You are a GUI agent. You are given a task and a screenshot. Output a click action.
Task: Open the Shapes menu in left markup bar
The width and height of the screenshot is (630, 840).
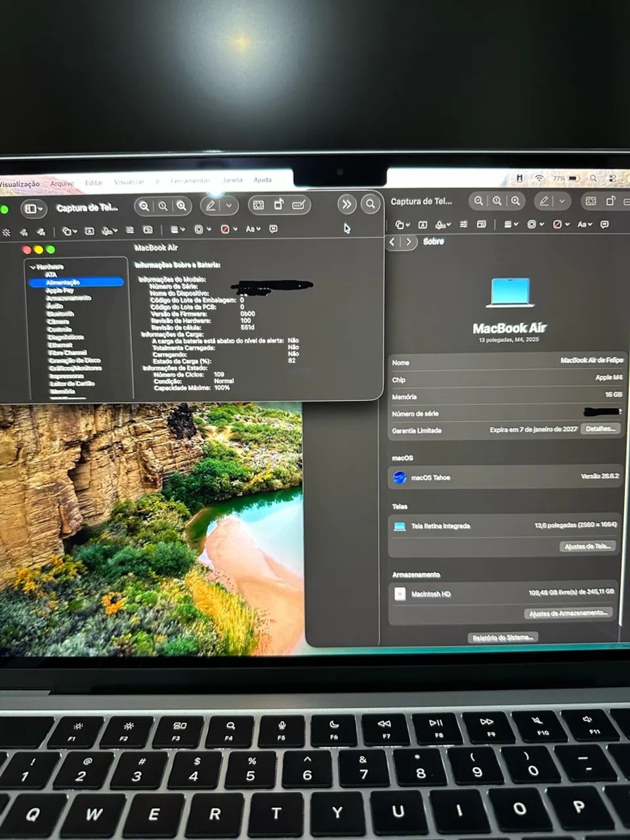coord(68,231)
